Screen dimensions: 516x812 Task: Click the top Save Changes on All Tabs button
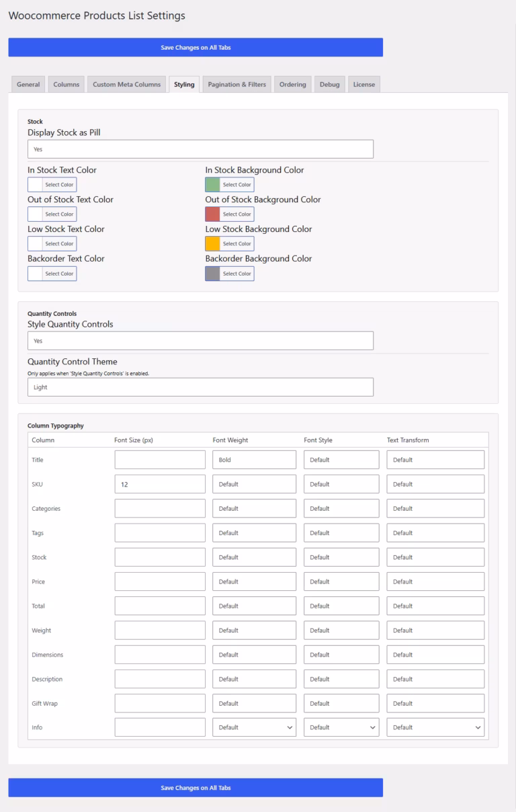pos(196,47)
